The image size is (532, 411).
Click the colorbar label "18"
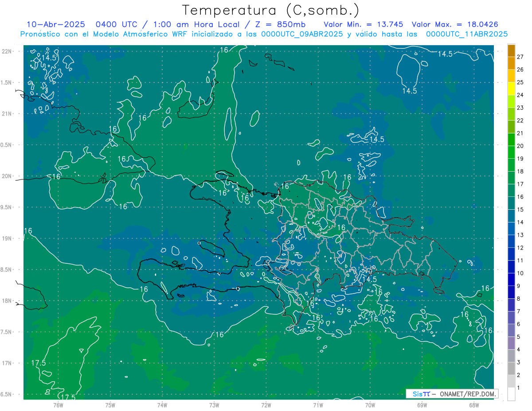[520, 171]
